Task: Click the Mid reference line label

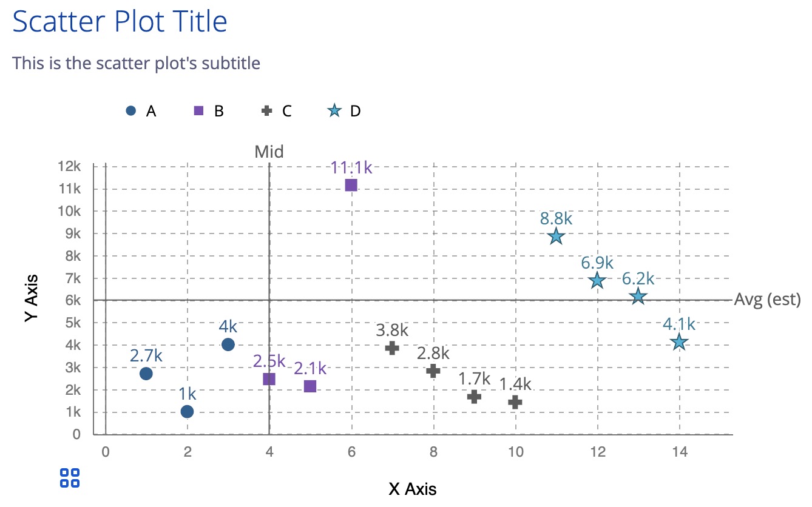Action: 269,152
